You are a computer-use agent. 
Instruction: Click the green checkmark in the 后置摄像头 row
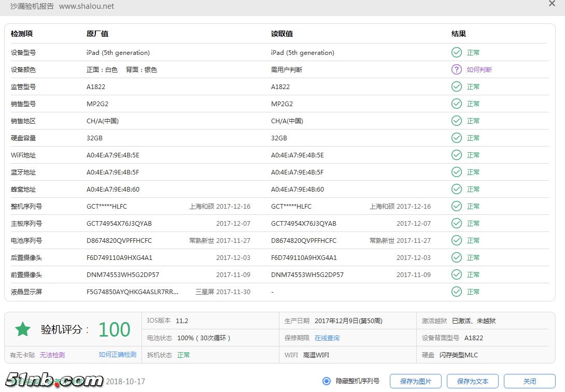point(456,257)
